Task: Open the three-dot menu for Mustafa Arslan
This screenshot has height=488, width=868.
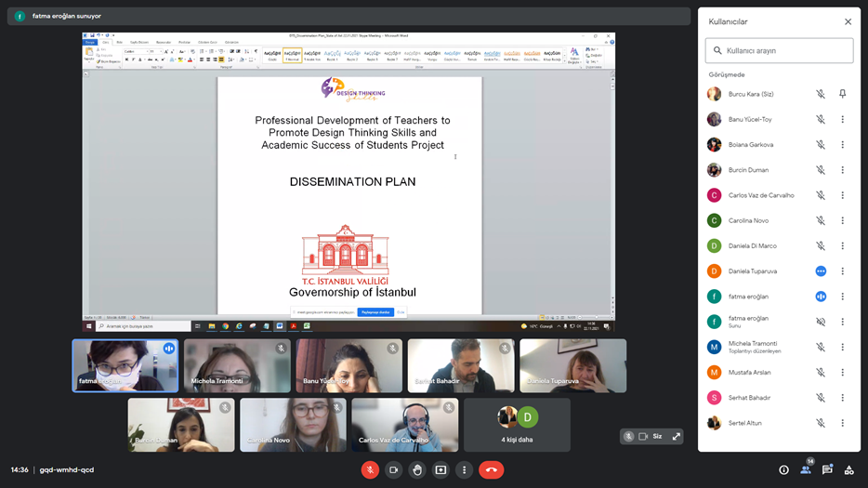Action: click(842, 372)
